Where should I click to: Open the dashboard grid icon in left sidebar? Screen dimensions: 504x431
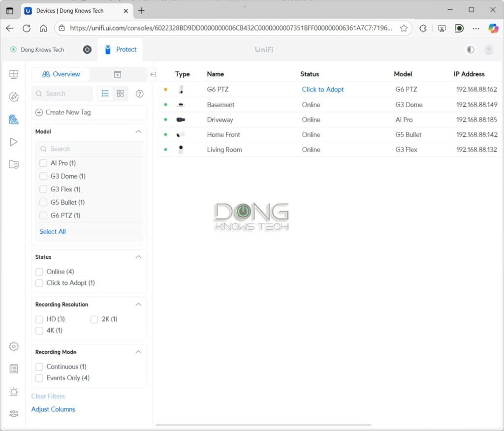pos(14,74)
